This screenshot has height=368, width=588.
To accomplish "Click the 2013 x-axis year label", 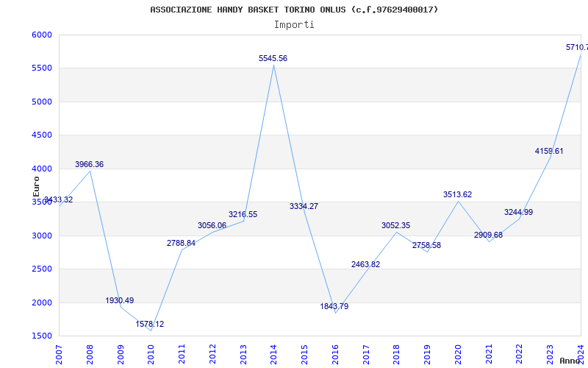I will (243, 355).
